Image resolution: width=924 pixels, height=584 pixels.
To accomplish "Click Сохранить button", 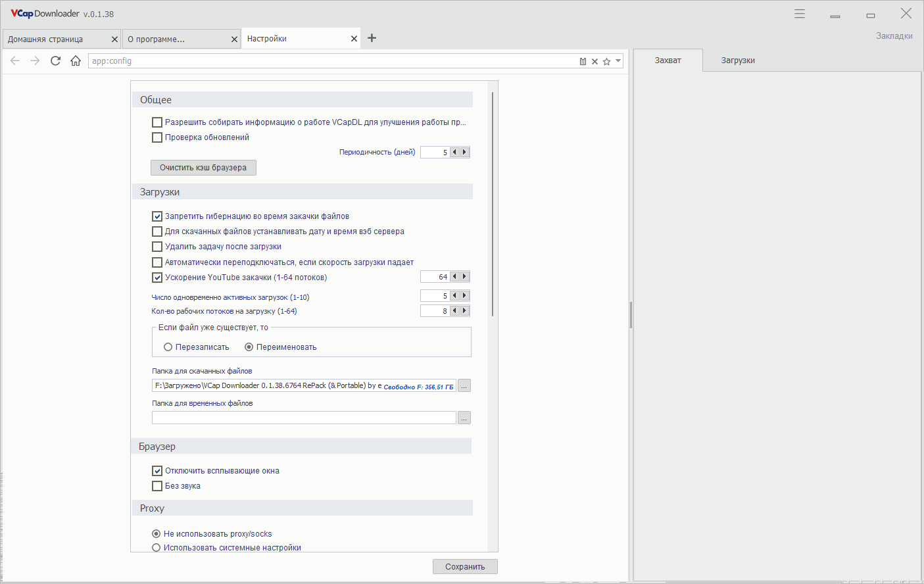I will (465, 567).
